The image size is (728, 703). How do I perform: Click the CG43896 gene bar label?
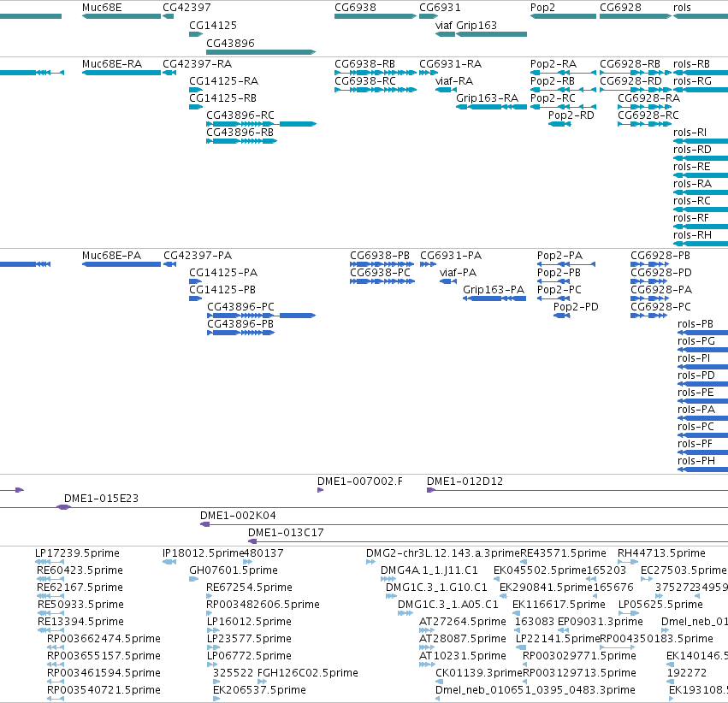230,43
